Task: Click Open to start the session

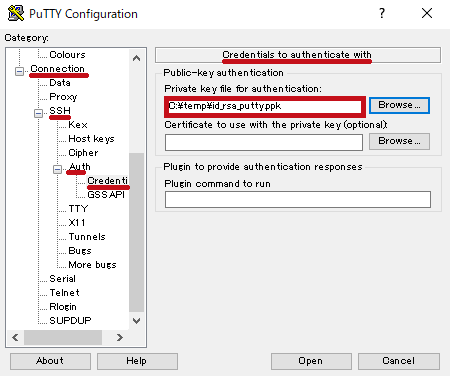Action: point(311,361)
